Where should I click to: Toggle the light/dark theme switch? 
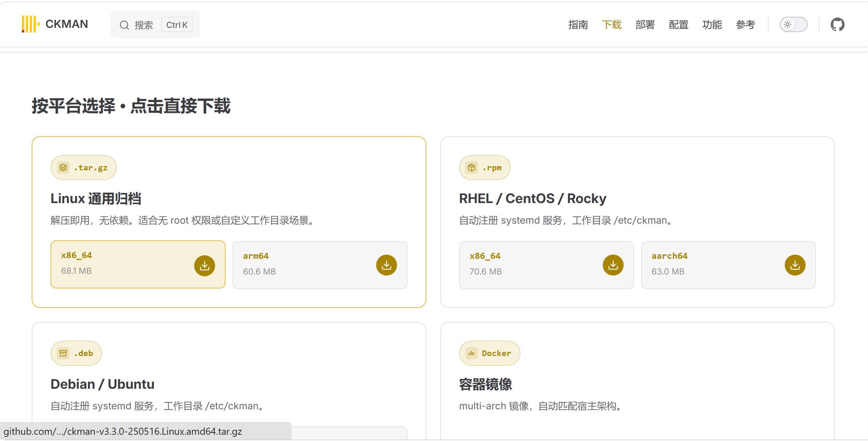793,24
